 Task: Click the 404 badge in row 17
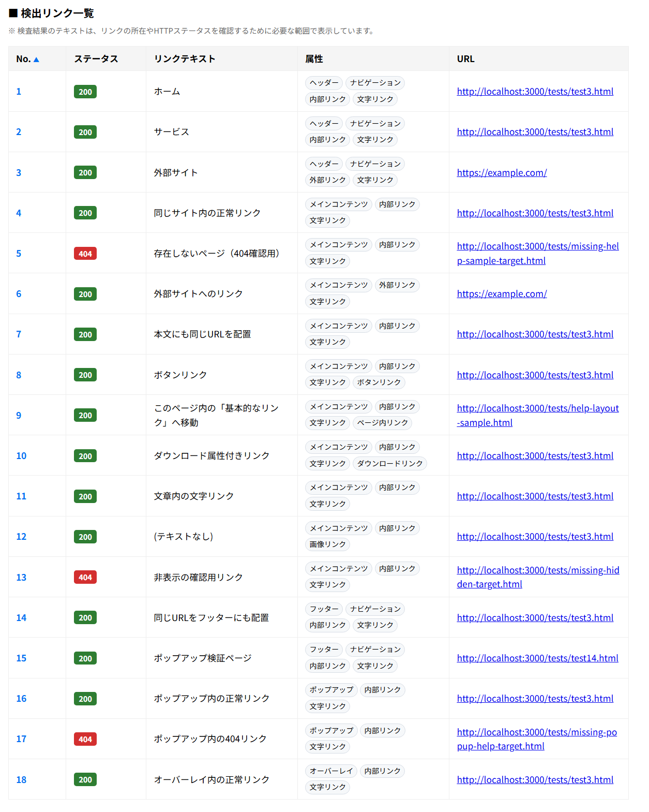(85, 739)
